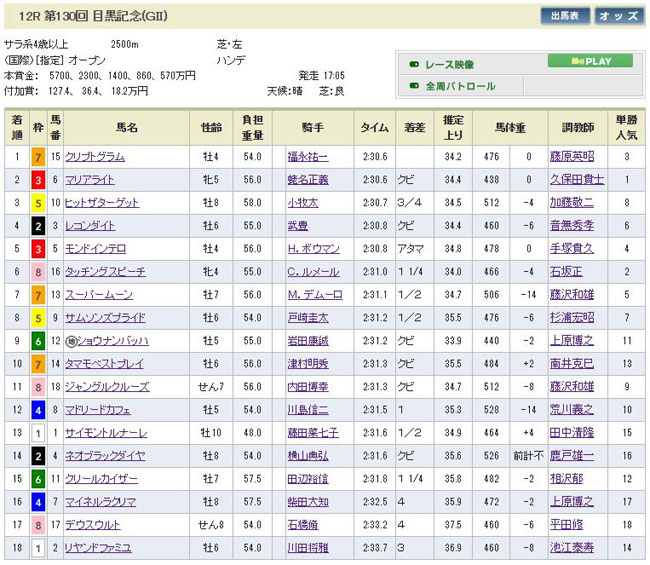This screenshot has height=565, width=650.
Task: Open the 出馬表 tab
Action: pos(565,16)
